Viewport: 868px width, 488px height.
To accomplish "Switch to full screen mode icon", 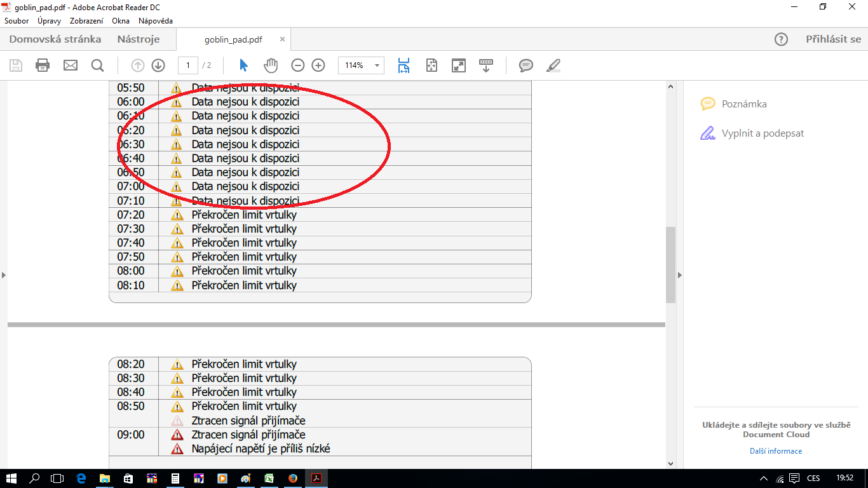I will click(x=458, y=65).
